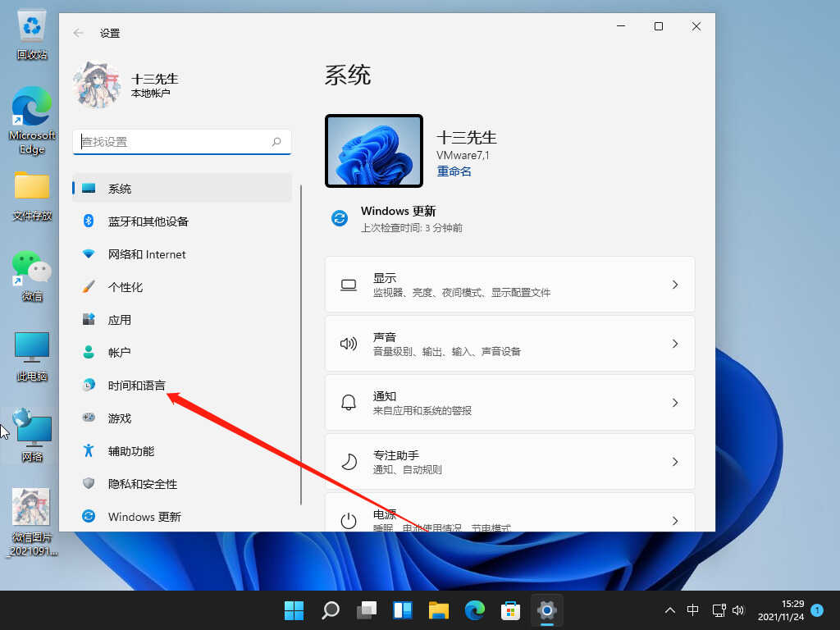Viewport: 840px width, 630px height.
Task: Minimize the Settings window
Action: point(621,26)
